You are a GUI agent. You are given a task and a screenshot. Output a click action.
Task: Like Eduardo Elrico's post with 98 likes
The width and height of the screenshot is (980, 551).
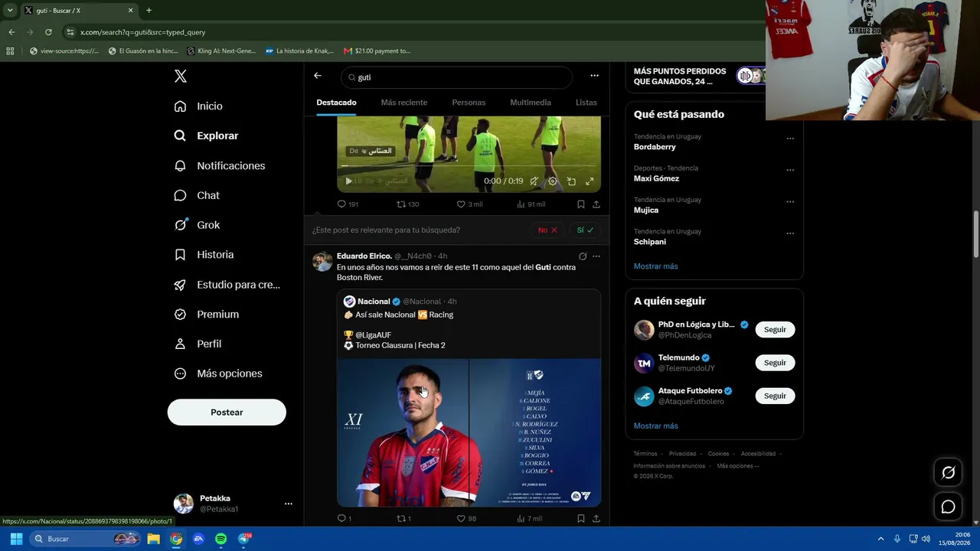[466, 519]
